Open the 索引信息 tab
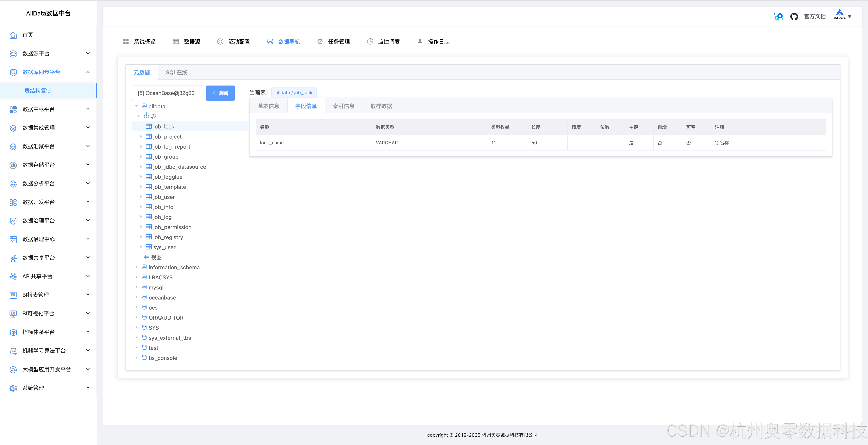 coord(343,106)
